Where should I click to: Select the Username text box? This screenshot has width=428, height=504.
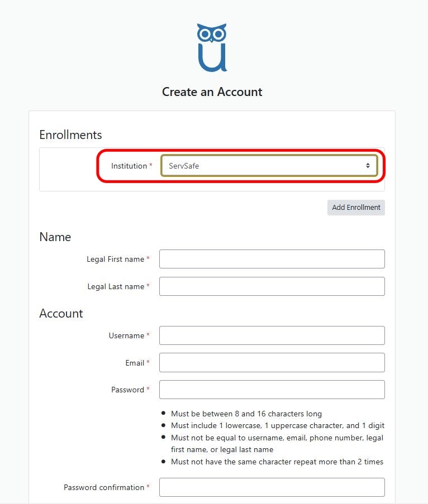click(272, 335)
